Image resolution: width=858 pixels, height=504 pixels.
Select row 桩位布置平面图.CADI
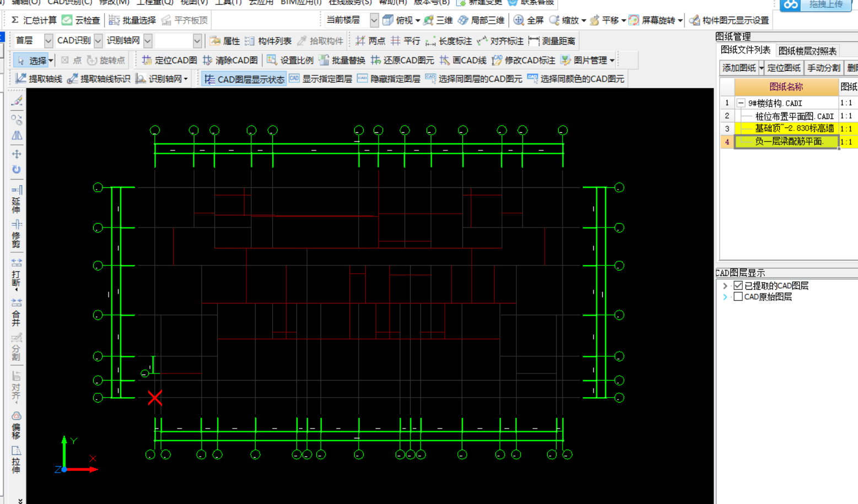(x=794, y=116)
